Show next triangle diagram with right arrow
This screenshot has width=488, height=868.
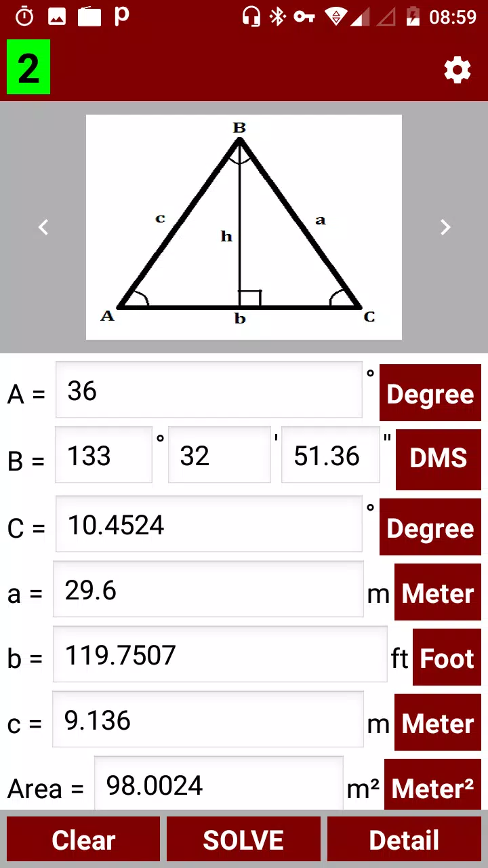tap(445, 227)
